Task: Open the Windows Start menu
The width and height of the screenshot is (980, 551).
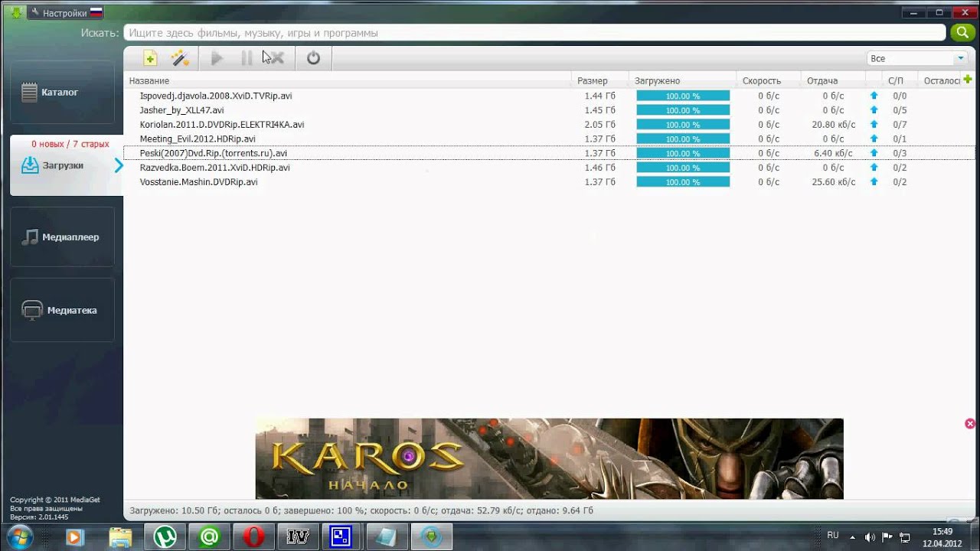Action: (18, 536)
